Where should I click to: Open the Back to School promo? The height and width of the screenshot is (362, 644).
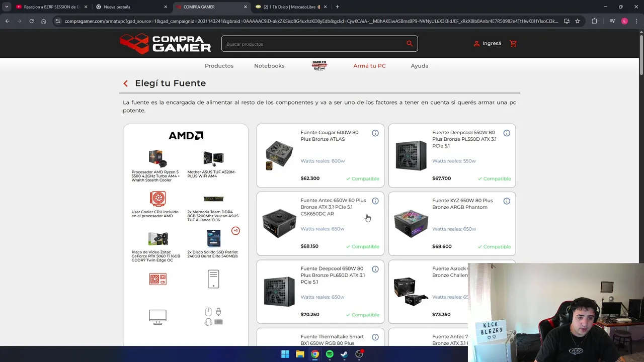(319, 66)
